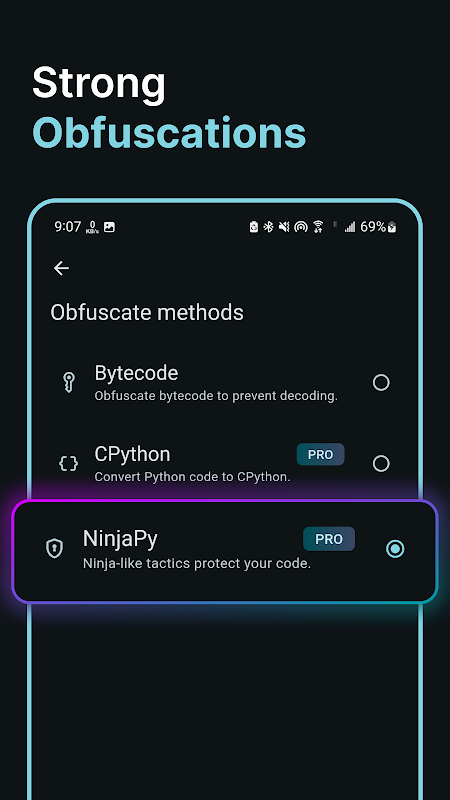Tap the image notification icon
The height and width of the screenshot is (800, 450).
coord(109,227)
